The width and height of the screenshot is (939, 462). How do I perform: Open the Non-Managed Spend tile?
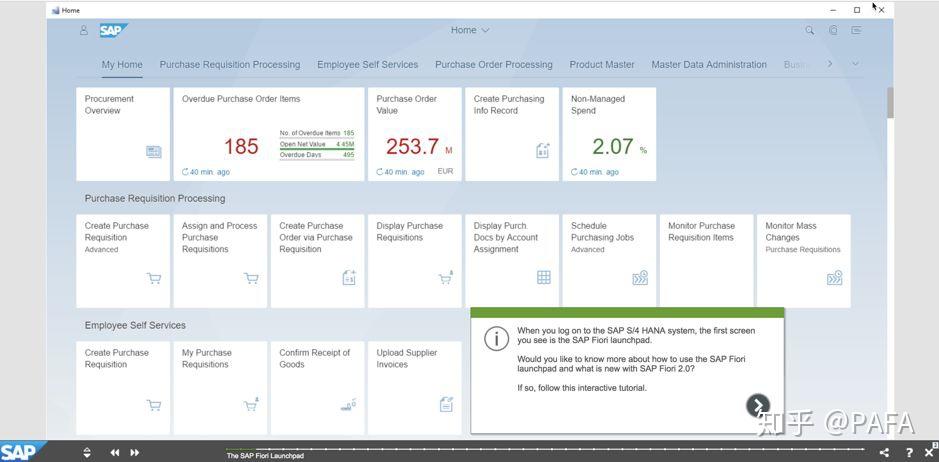(x=609, y=134)
